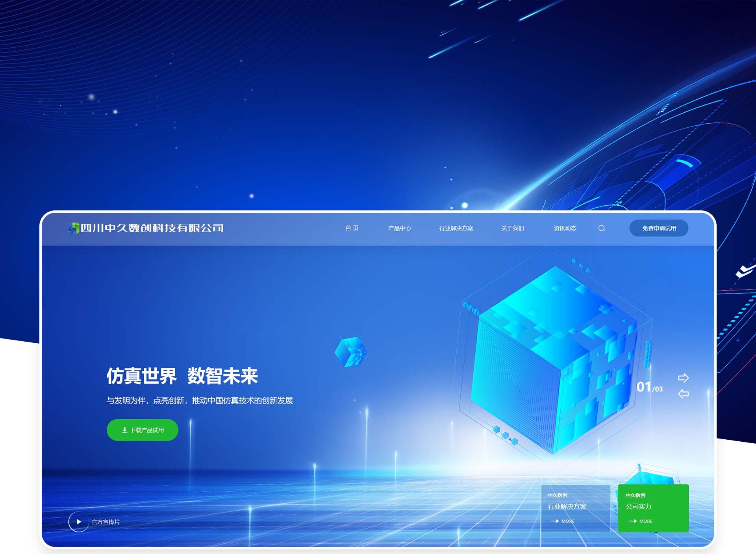
Task: Click the 官方宣传片 text label
Action: [x=106, y=522]
